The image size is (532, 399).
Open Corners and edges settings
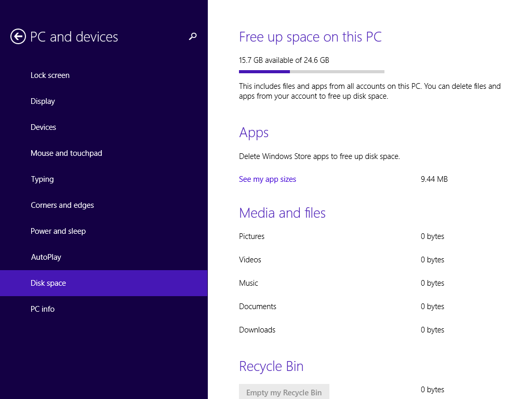(x=62, y=205)
